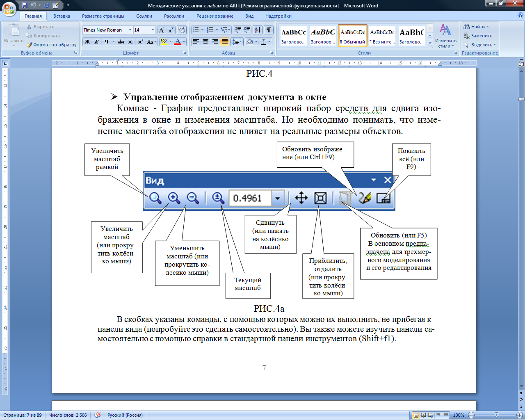This screenshot has width=525, height=420.
Task: Expand the styles gallery
Action: (430, 43)
